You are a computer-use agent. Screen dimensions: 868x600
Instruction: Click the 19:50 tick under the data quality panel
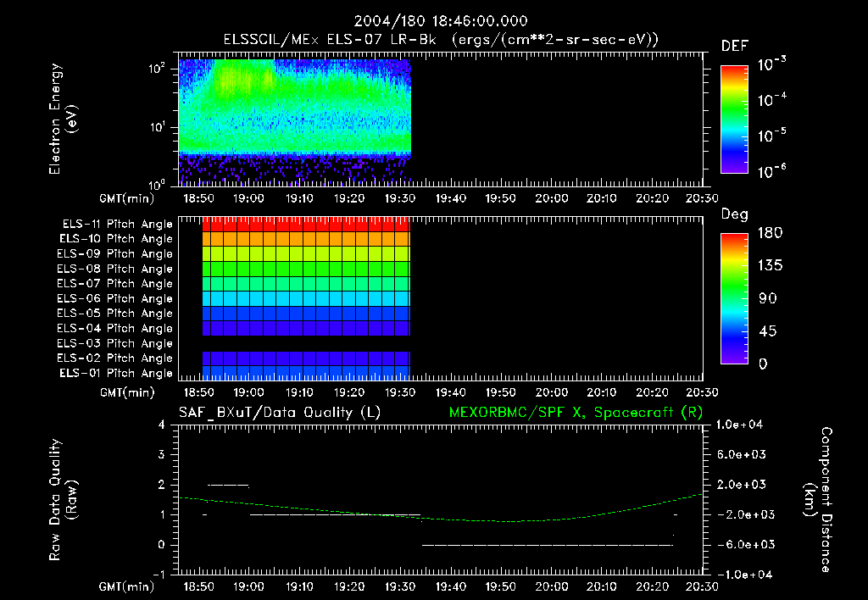point(501,586)
